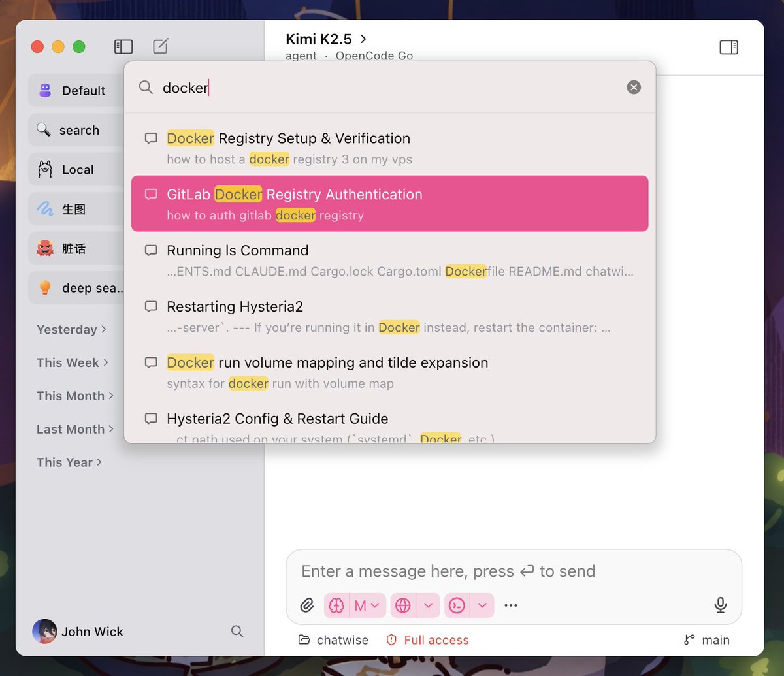Screen dimensions: 784x676
Task: Click the Local assistant llama icon
Action: 45,170
